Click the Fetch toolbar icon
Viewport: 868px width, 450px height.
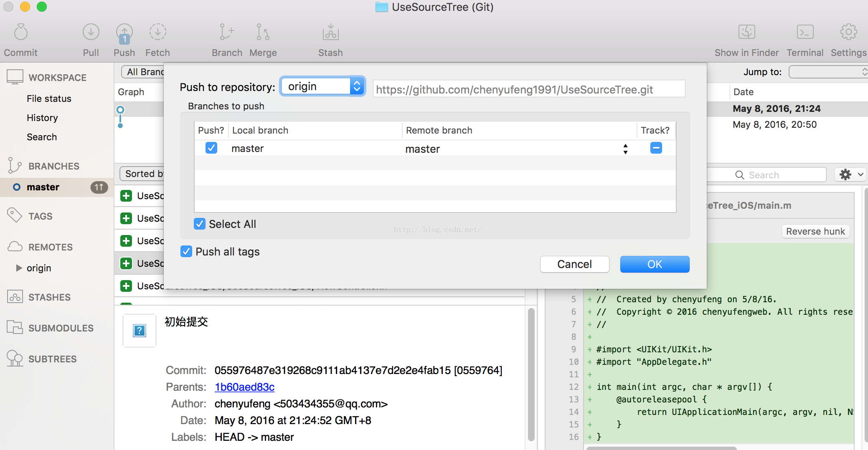tap(157, 33)
